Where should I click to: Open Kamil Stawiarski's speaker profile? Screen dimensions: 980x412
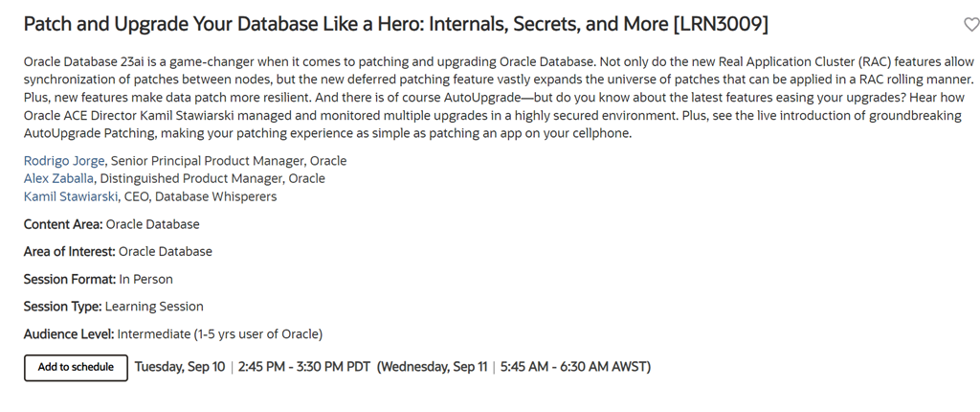point(72,196)
